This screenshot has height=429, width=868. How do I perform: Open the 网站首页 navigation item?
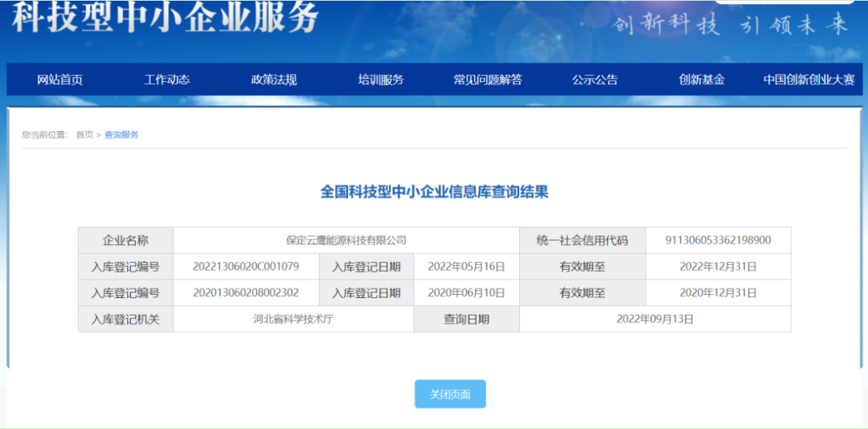pos(59,80)
